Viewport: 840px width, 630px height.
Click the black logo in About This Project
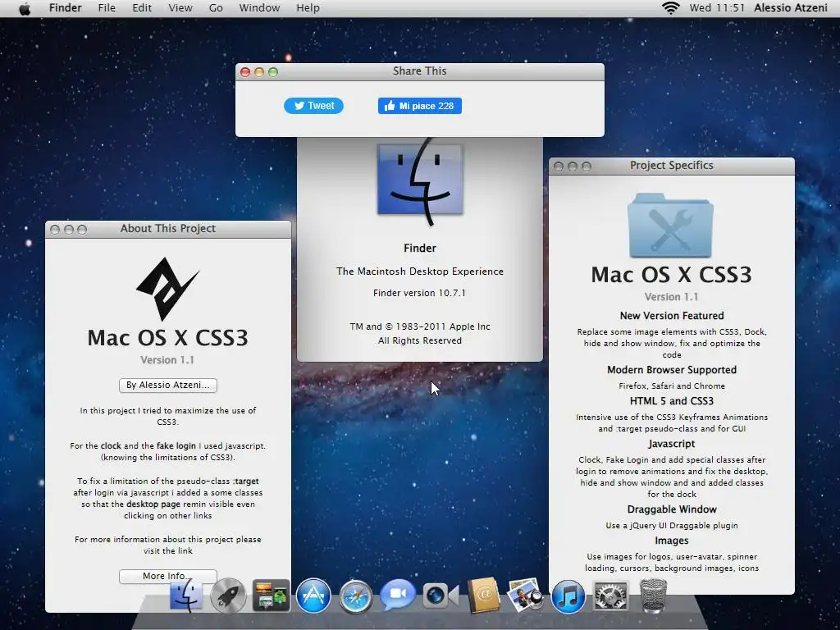[167, 289]
